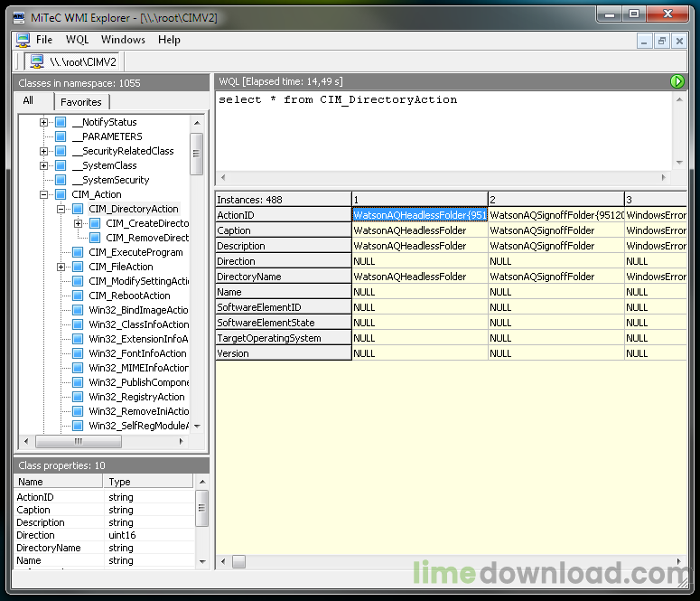
Task: Click the class icon of CIM_ExecuteProgram
Action: 78,252
